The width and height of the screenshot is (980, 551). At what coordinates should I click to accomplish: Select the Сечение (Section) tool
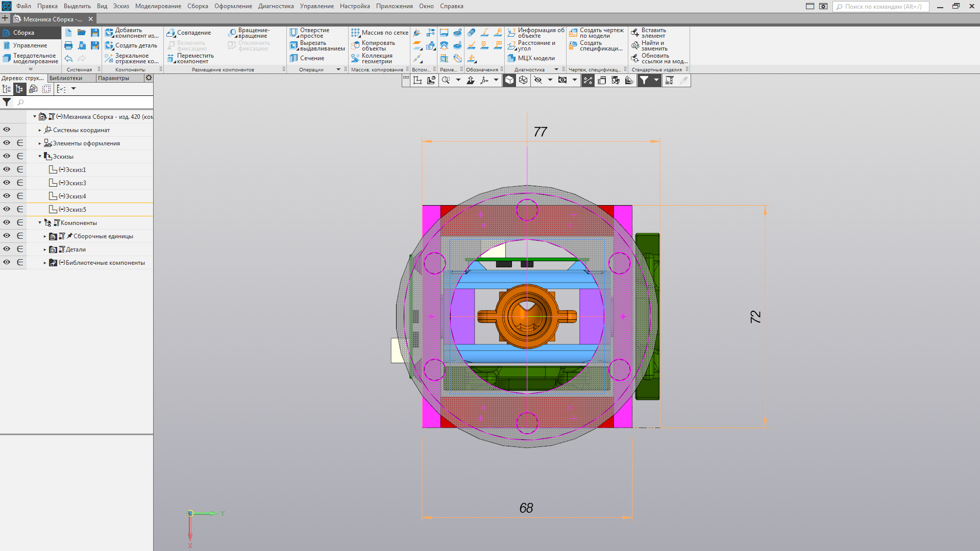point(307,58)
